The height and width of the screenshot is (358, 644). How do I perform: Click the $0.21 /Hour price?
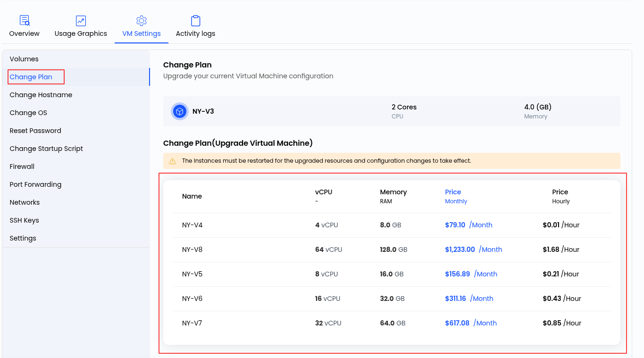[560, 274]
